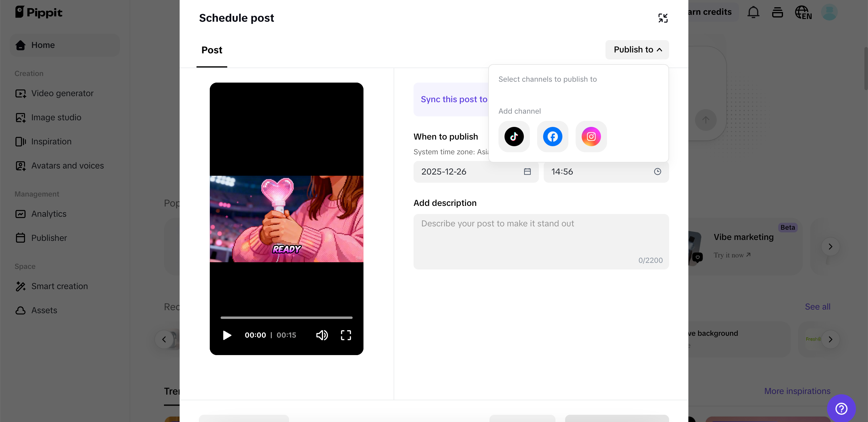Open More inspirations link
The width and height of the screenshot is (868, 422).
coord(797,391)
